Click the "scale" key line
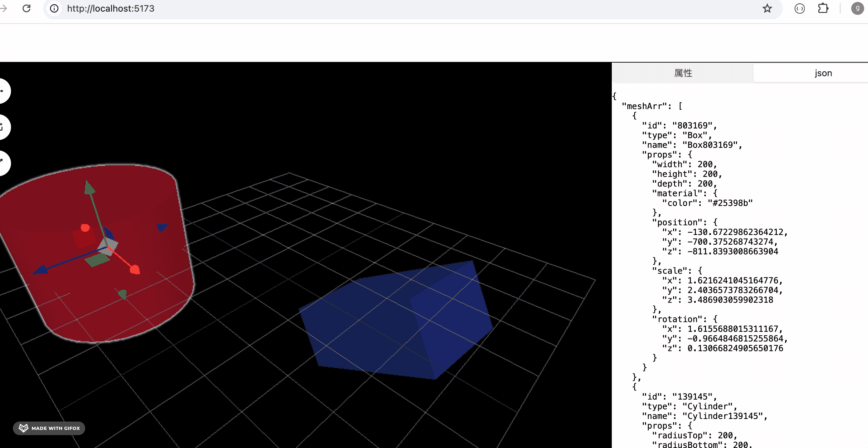This screenshot has height=448, width=868. tap(677, 271)
